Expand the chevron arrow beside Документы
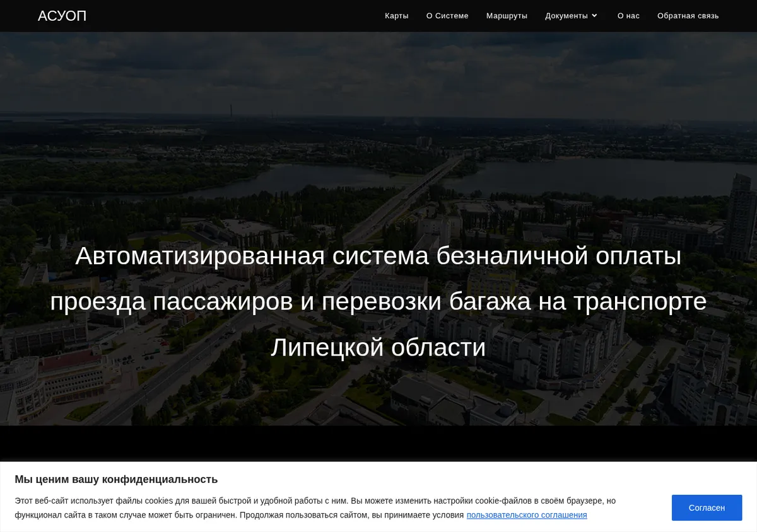 [x=594, y=16]
